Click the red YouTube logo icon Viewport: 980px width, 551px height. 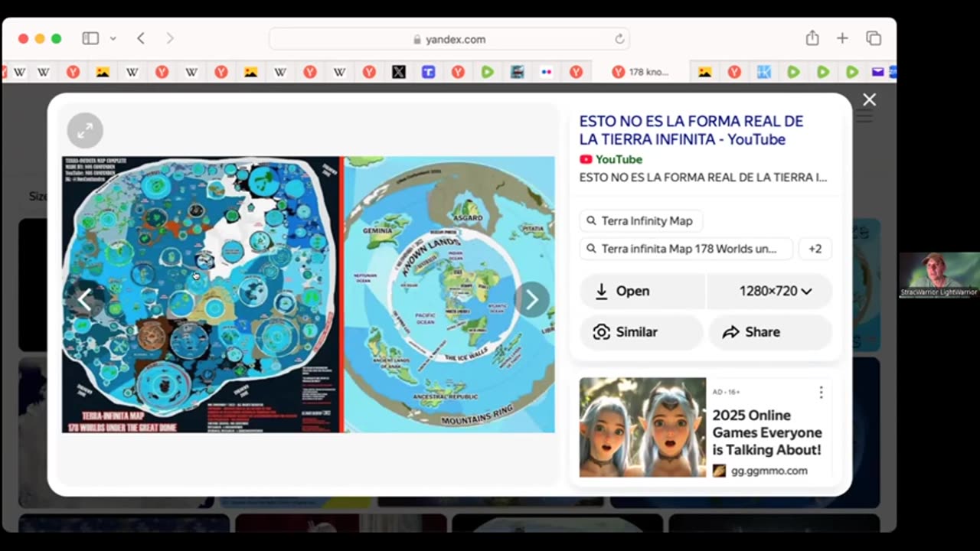click(x=586, y=159)
